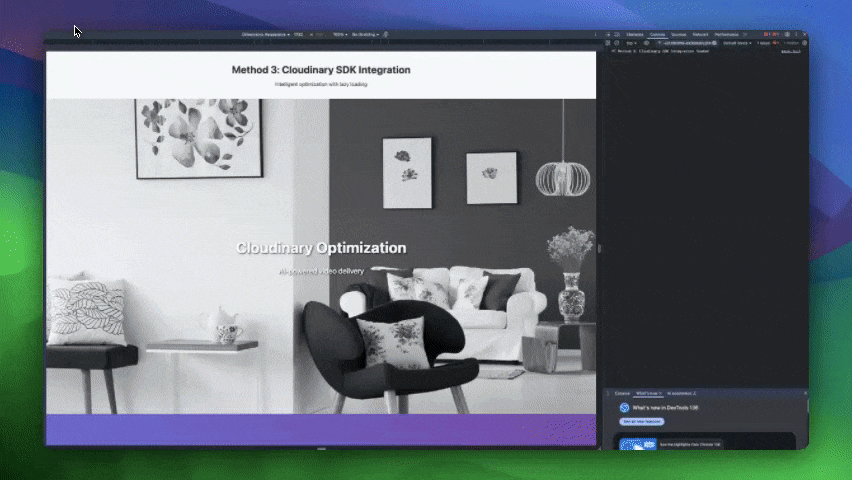Click the drawer scrollbar thumb

coord(808,406)
